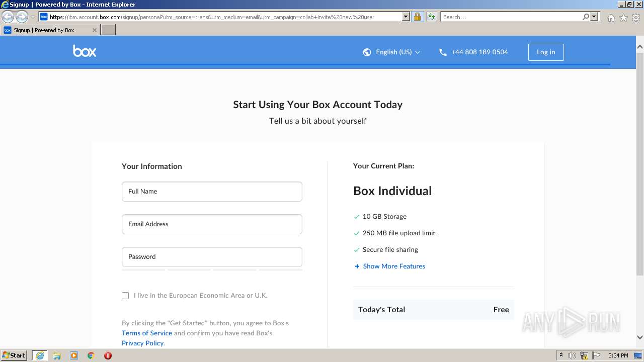This screenshot has width=644, height=362.
Task: Click the page scrollbar down arrow
Action: click(640, 338)
